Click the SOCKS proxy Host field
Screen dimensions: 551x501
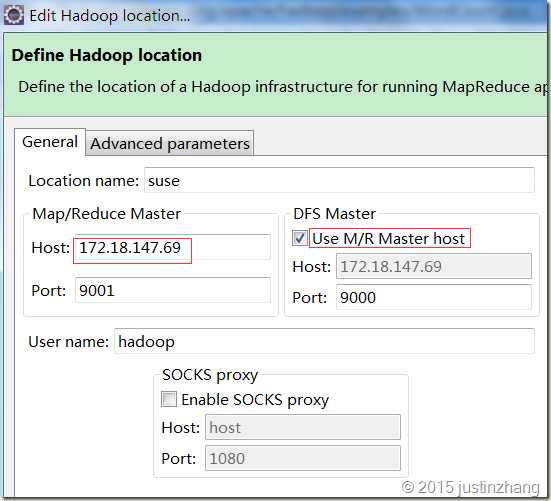pyautogui.click(x=303, y=428)
